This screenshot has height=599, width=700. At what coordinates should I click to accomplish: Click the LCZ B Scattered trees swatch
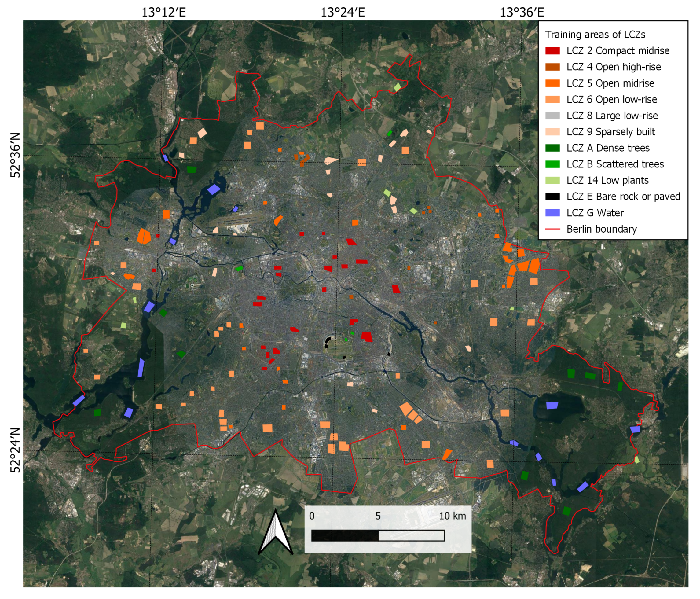552,164
